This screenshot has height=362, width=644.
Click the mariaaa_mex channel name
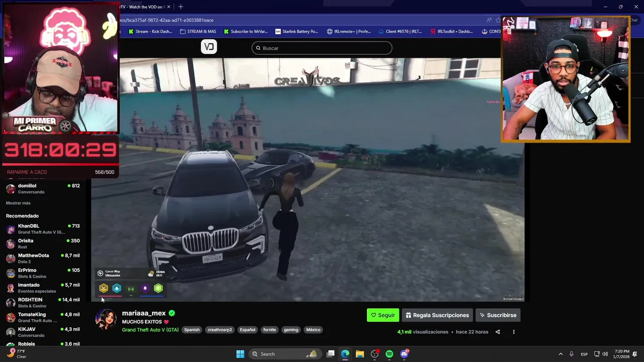pos(144,313)
